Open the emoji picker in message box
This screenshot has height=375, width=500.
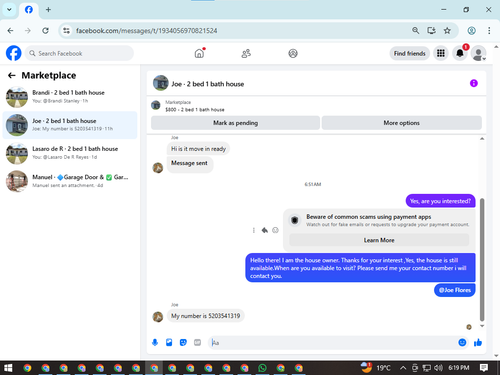(x=462, y=342)
